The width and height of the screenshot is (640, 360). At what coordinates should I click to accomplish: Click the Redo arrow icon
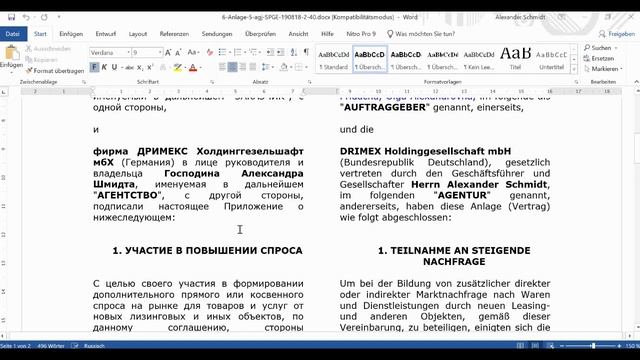pyautogui.click(x=44, y=17)
